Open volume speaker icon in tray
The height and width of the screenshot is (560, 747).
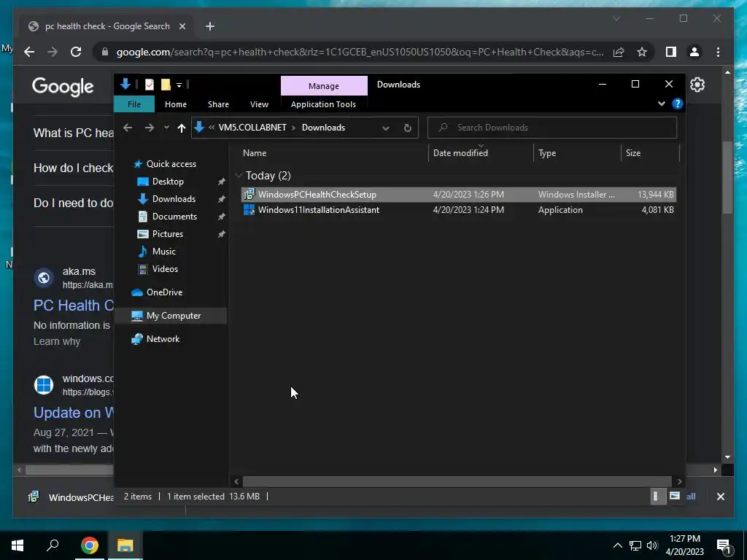[x=652, y=545]
